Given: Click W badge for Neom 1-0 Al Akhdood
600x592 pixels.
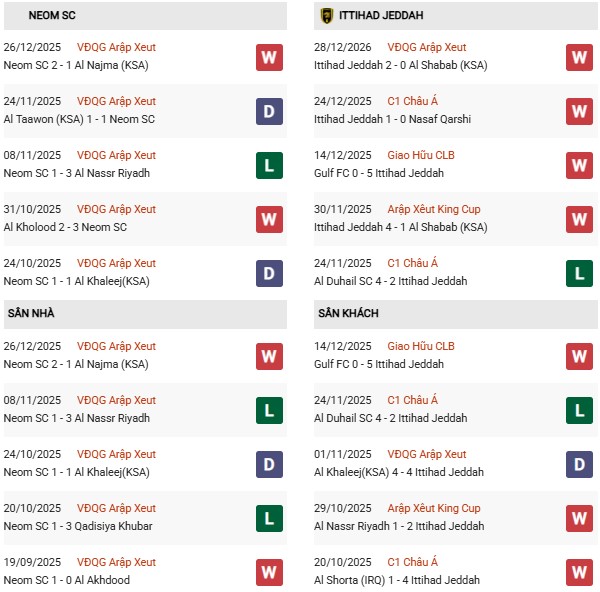Looking at the screenshot, I should 269,572.
